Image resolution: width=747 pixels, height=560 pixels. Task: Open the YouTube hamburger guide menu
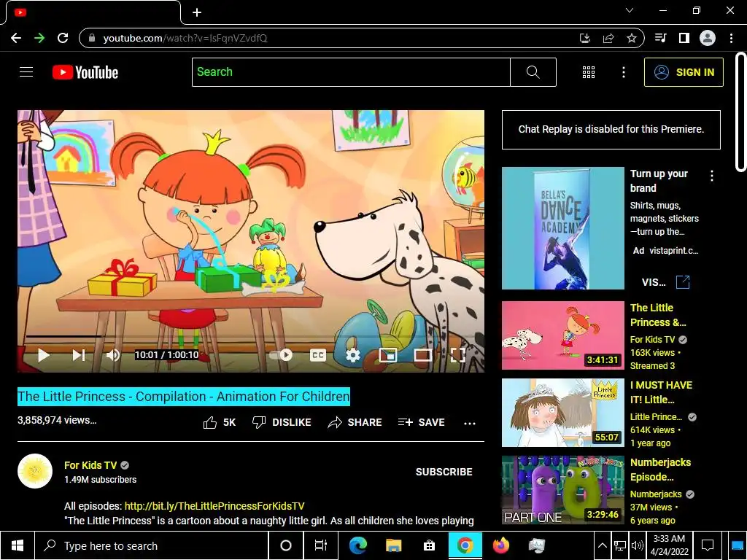[26, 72]
